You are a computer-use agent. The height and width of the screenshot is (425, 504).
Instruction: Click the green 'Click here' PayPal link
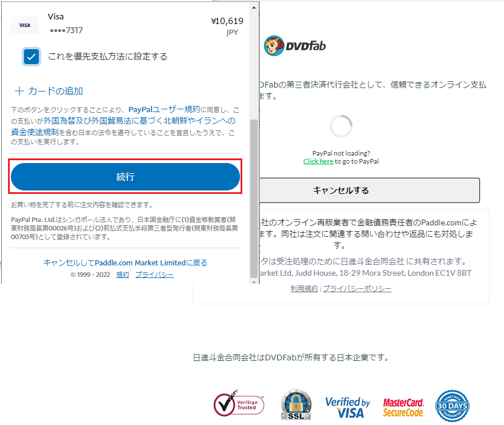(x=318, y=161)
